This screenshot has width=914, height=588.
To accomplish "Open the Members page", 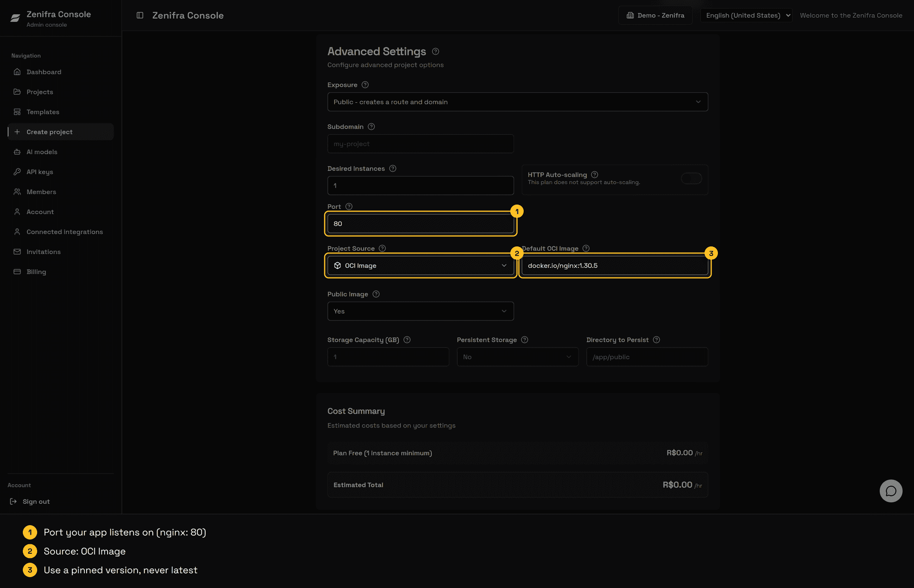I will 61,192.
